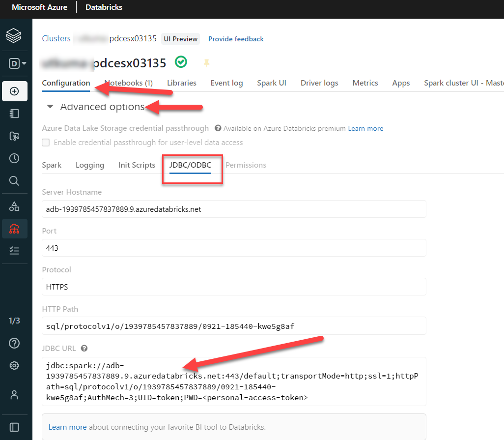This screenshot has width=504, height=440.
Task: Select the Init Scripts tab
Action: [x=137, y=165]
